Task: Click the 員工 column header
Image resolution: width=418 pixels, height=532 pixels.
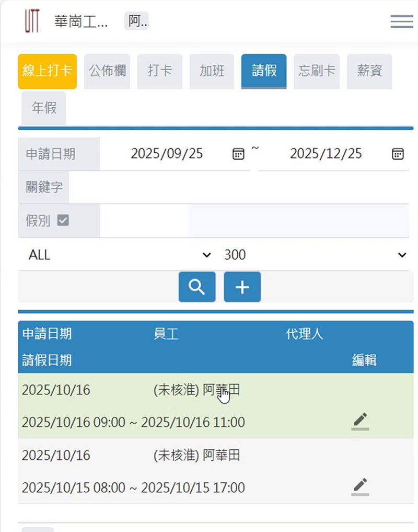Action: (166, 334)
